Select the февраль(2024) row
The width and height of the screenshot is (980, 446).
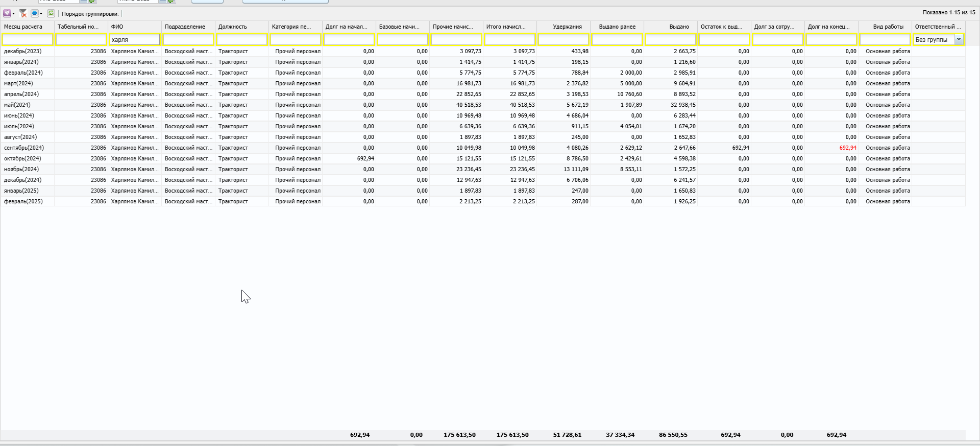click(x=483, y=73)
